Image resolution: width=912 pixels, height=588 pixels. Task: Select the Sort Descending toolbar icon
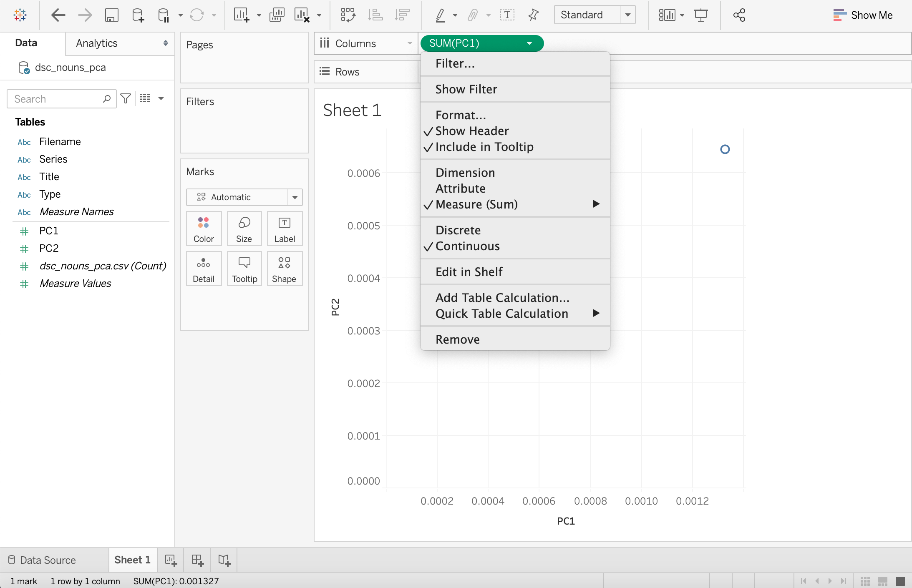coord(402,15)
